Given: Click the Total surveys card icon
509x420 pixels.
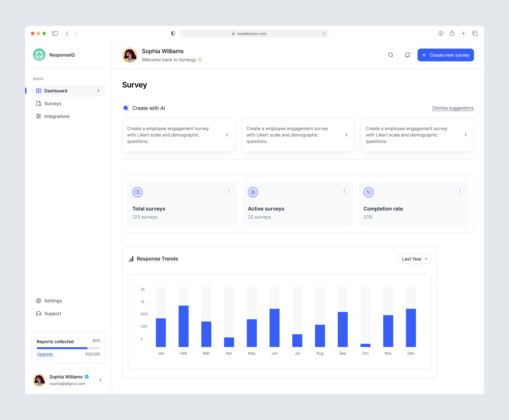Looking at the screenshot, I should (x=137, y=192).
